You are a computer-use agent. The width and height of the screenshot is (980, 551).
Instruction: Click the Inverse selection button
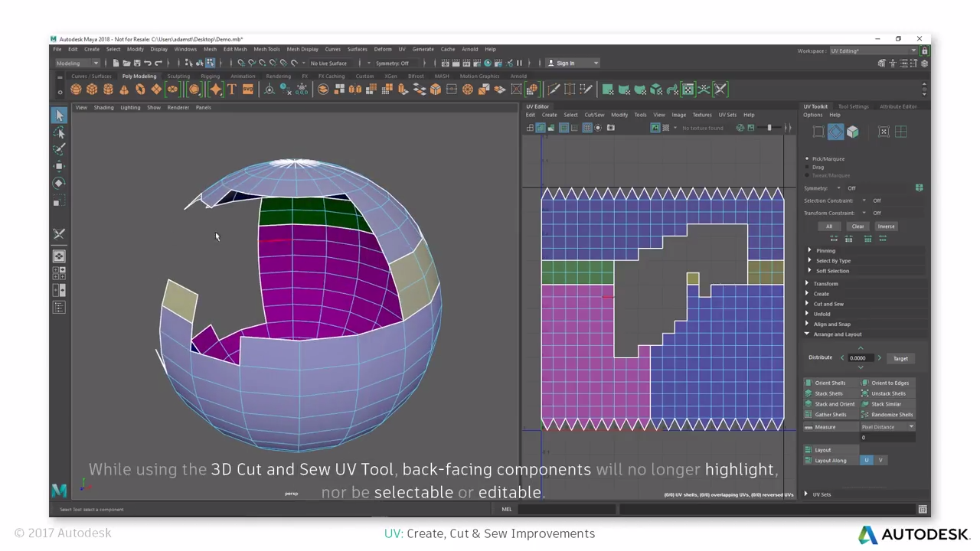coord(886,227)
